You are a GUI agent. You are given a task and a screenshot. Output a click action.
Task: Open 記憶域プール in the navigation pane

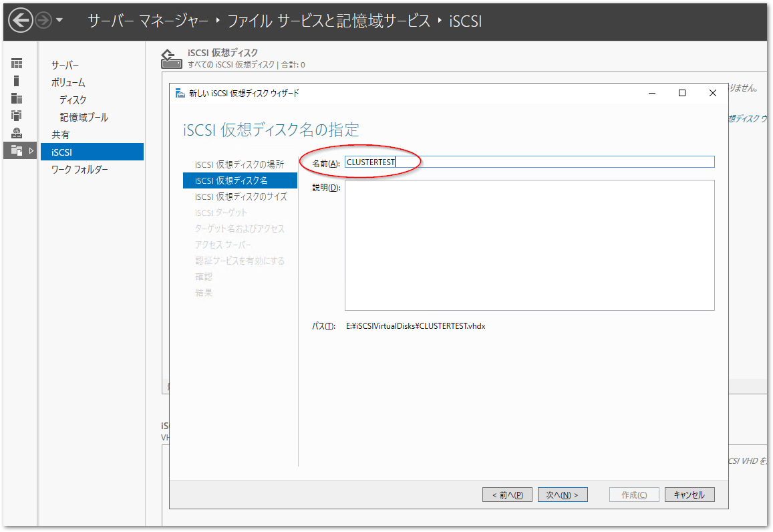pos(84,118)
